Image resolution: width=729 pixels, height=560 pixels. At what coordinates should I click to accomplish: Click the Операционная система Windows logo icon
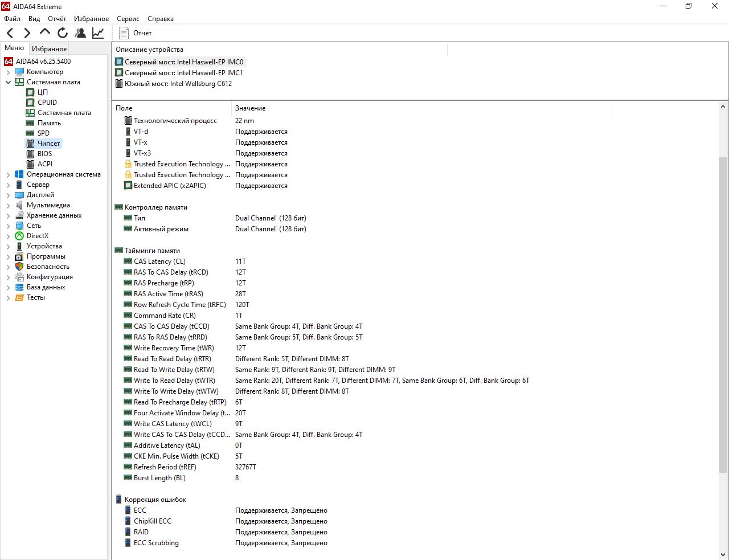point(19,174)
